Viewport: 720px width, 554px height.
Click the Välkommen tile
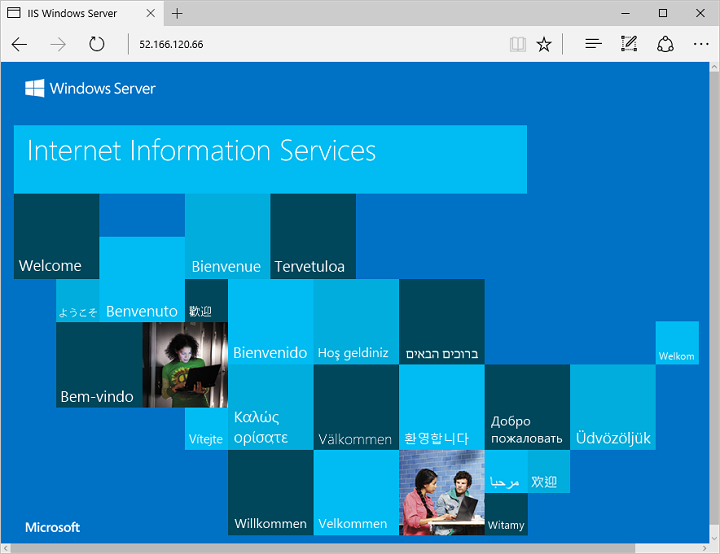(356, 407)
